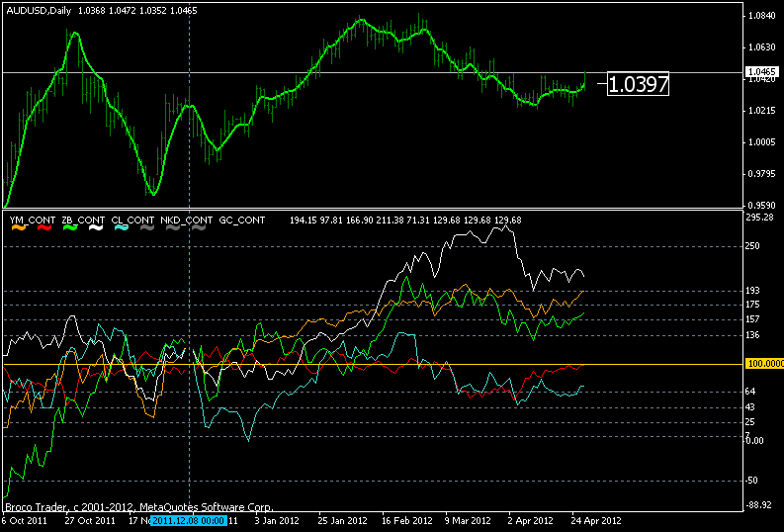The width and height of the screenshot is (784, 532).
Task: Select the CL_CONT legend label
Action: 132,220
